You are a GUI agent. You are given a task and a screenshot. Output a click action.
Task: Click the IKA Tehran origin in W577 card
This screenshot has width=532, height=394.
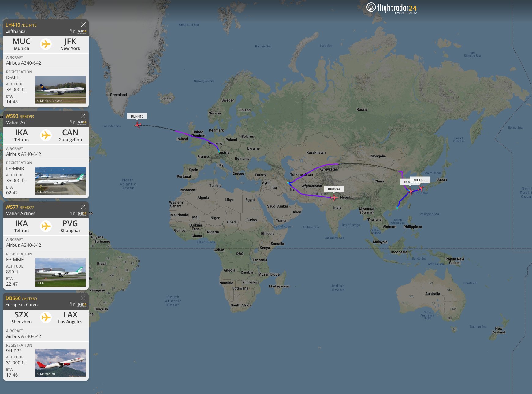tap(21, 226)
